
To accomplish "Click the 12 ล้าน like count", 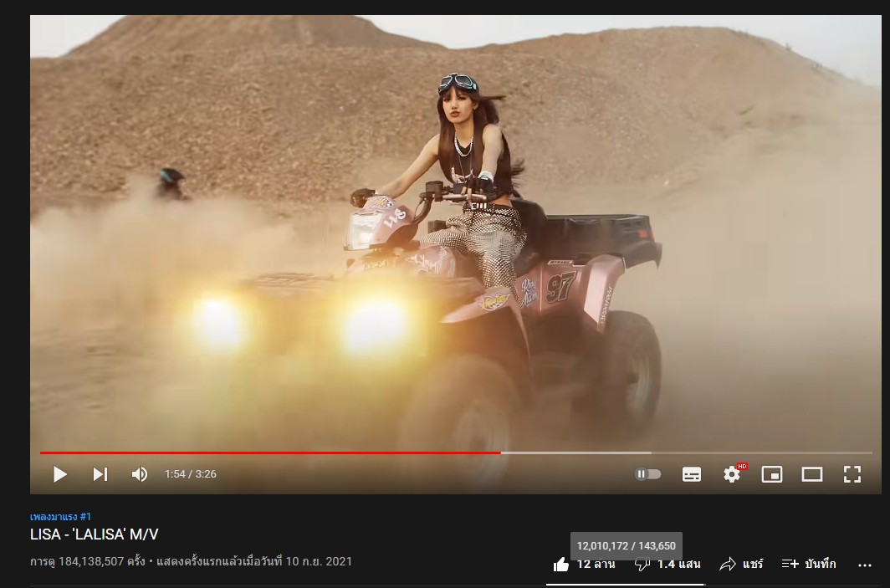I will [596, 564].
